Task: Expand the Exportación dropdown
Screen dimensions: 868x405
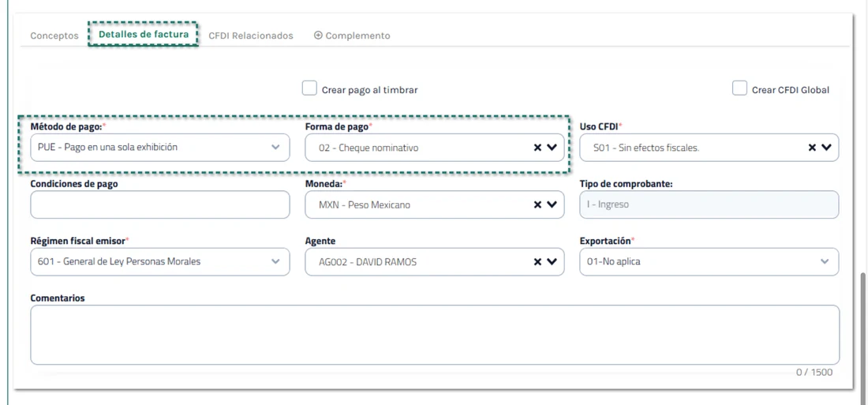Action: point(709,262)
